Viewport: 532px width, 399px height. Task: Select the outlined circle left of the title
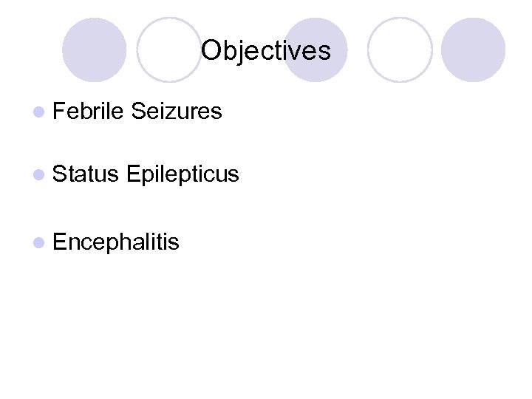[169, 50]
